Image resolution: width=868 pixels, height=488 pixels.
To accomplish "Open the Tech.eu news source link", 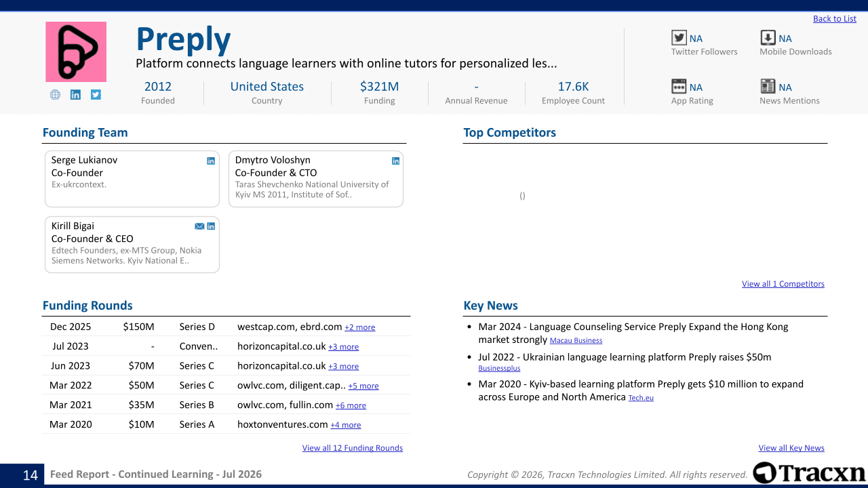I will [x=641, y=399].
